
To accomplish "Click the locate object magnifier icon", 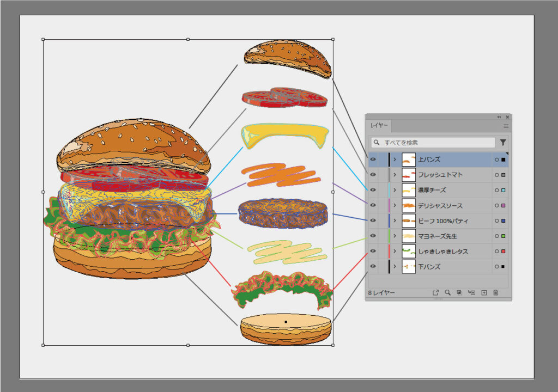I will click(447, 292).
